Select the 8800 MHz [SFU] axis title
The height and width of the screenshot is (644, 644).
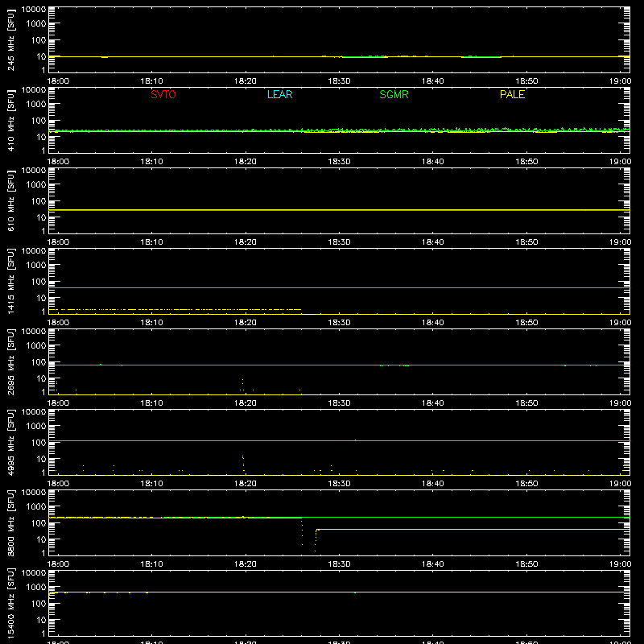pos(10,523)
